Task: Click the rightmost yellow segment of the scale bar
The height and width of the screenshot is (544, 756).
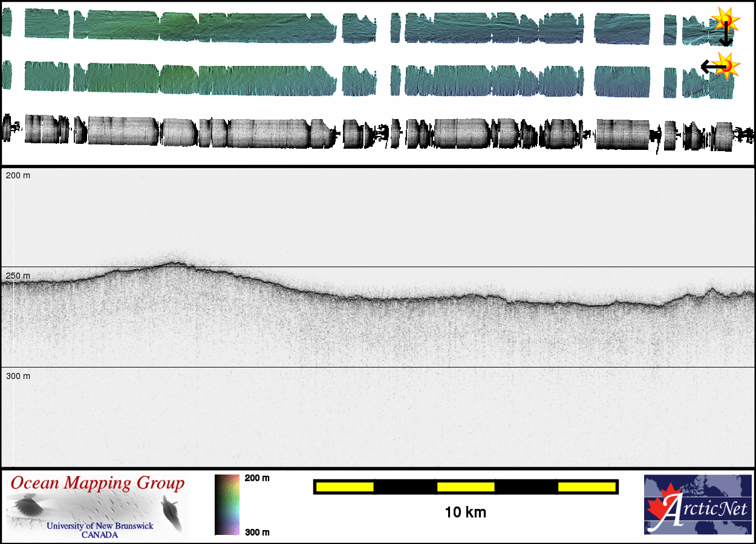Action: coord(586,487)
